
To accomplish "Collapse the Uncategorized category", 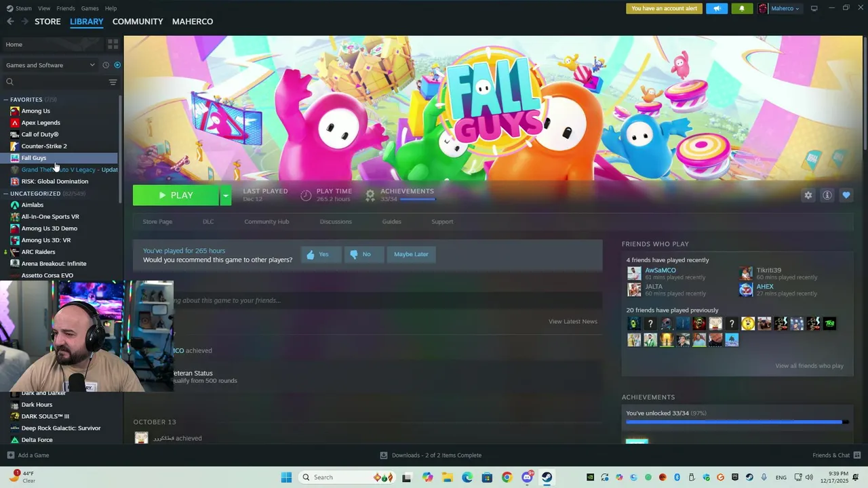I will coord(5,194).
